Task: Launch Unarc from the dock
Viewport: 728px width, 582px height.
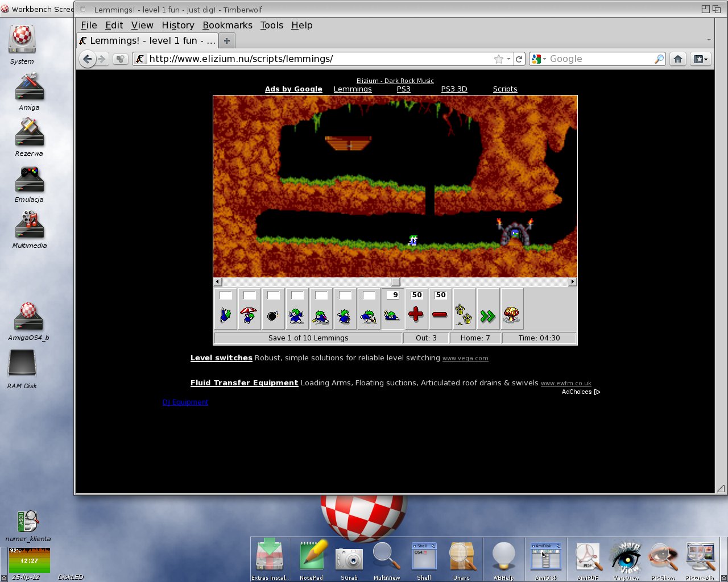Action: [462, 559]
